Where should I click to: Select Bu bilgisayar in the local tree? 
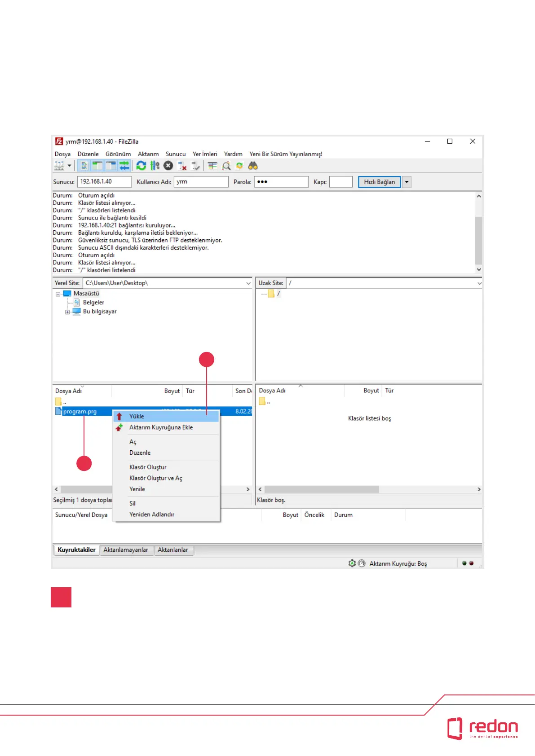pyautogui.click(x=100, y=312)
